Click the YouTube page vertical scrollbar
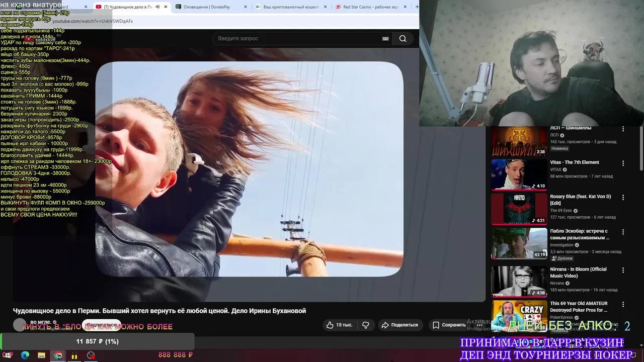 coord(641,148)
